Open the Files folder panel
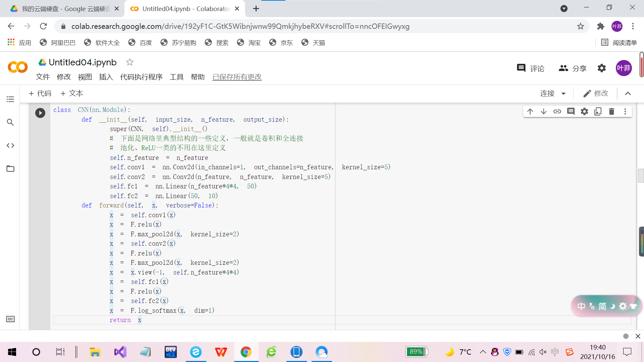644x362 pixels. pyautogui.click(x=10, y=169)
